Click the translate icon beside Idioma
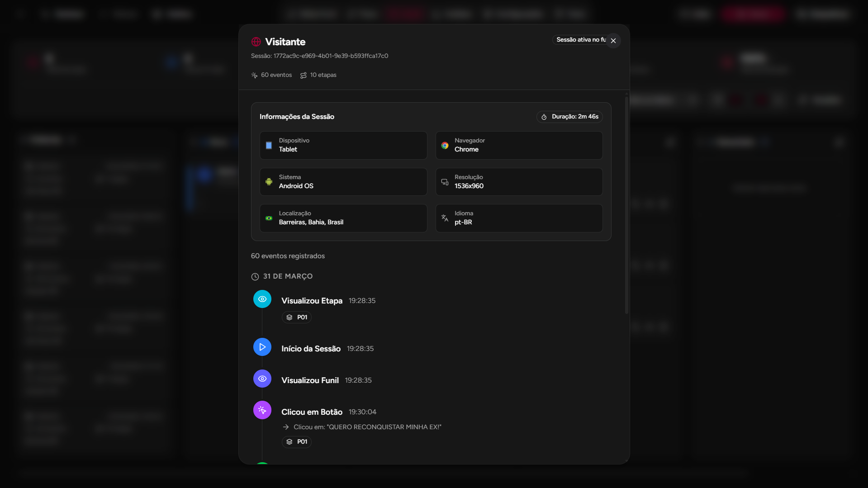 click(x=445, y=218)
